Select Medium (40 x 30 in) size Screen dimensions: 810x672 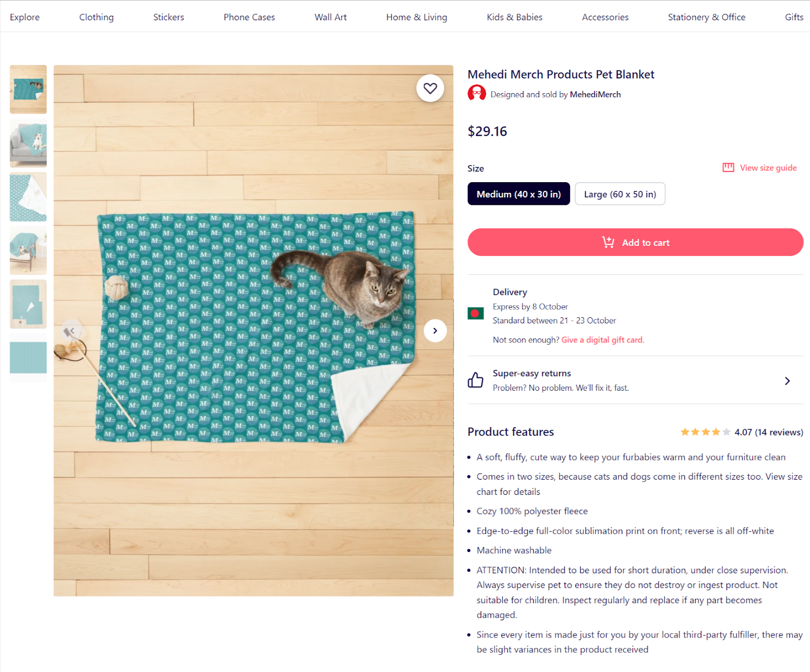(x=518, y=194)
